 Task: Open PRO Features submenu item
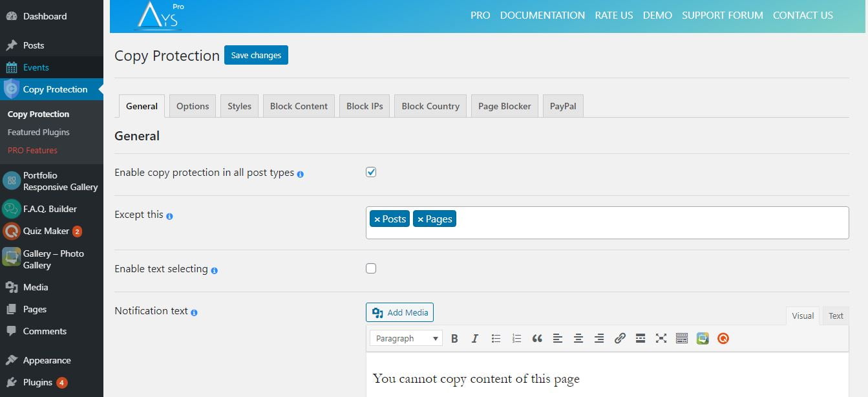32,150
